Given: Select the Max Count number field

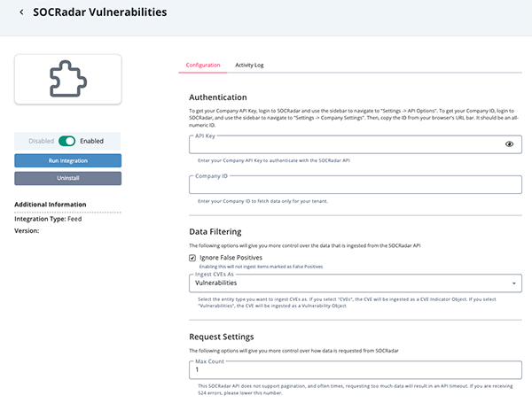Looking at the screenshot, I should tap(355, 368).
